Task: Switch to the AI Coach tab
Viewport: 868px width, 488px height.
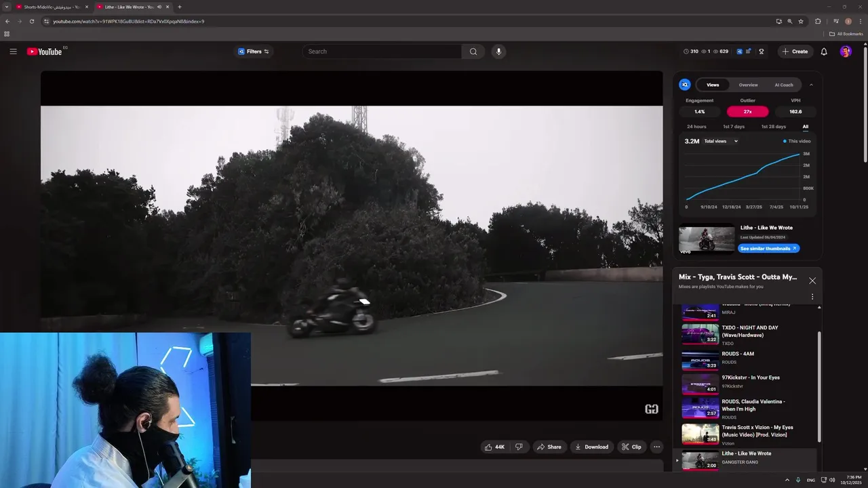Action: [783, 85]
